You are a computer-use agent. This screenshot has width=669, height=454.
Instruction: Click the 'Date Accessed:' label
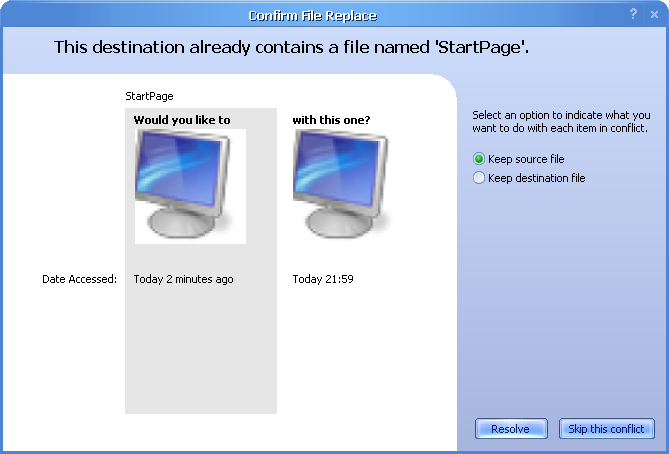coord(79,279)
